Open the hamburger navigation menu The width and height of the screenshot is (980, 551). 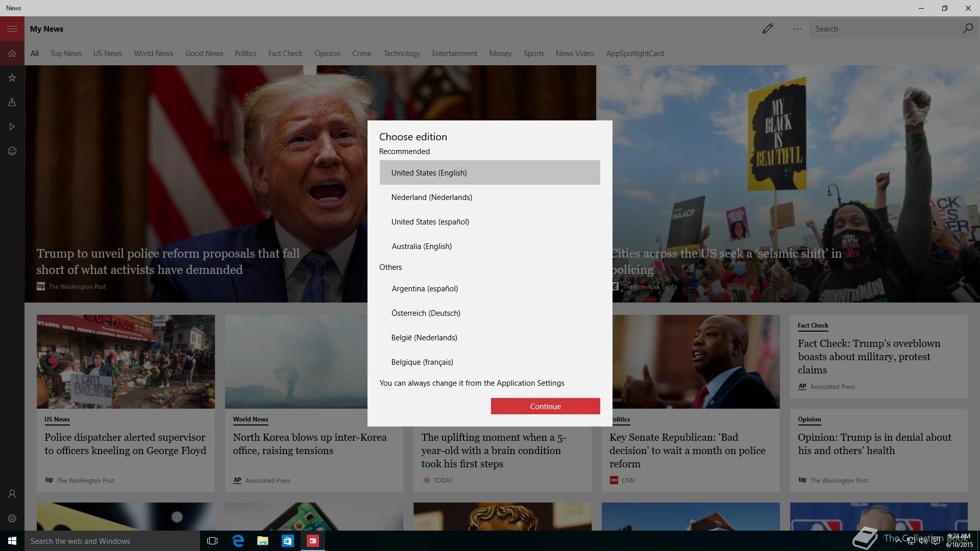(x=12, y=29)
